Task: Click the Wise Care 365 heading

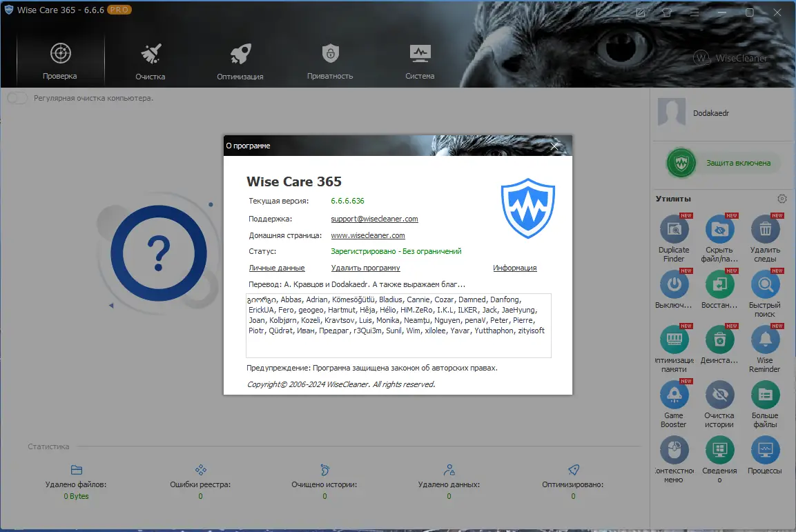Action: [294, 181]
